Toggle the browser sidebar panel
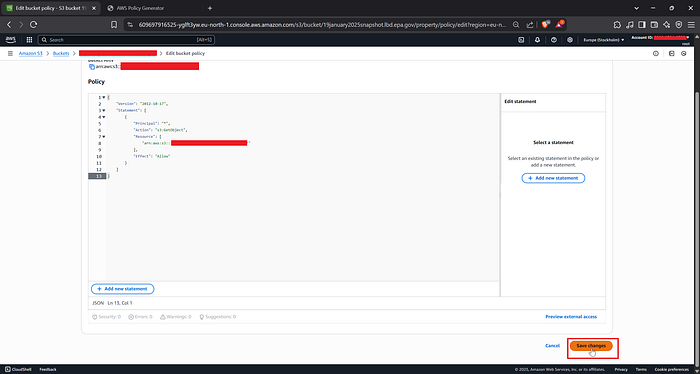700x374 pixels. pos(642,25)
